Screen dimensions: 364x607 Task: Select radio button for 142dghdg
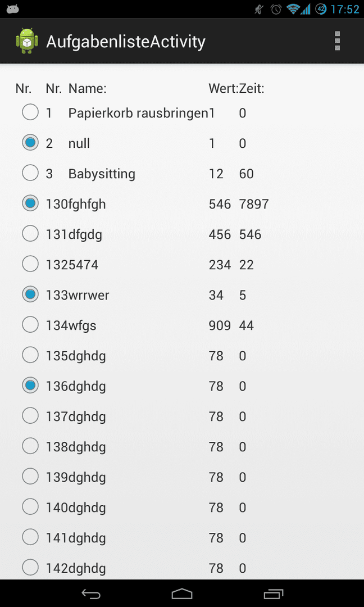[x=30, y=568]
